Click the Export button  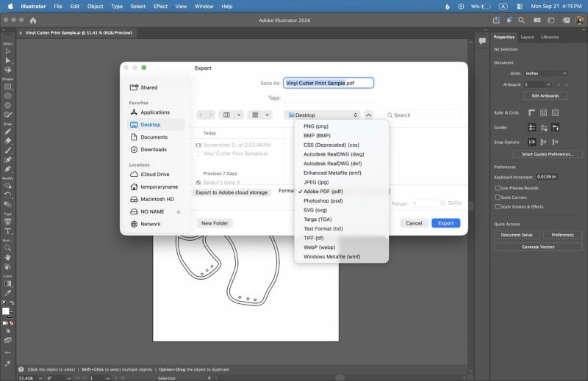446,223
